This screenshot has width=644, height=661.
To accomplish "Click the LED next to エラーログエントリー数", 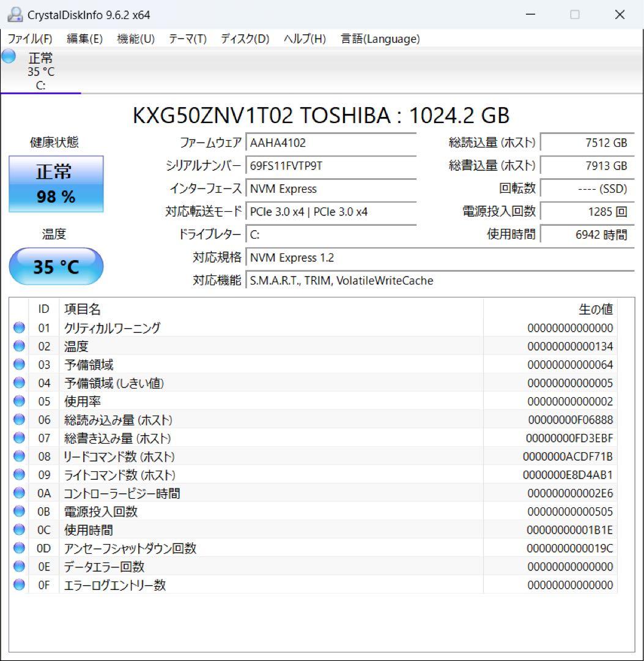I will [x=18, y=584].
